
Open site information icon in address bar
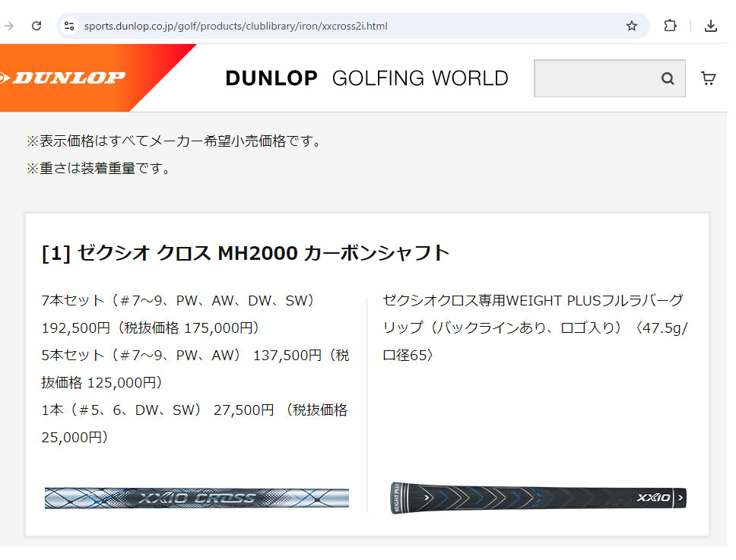click(69, 26)
